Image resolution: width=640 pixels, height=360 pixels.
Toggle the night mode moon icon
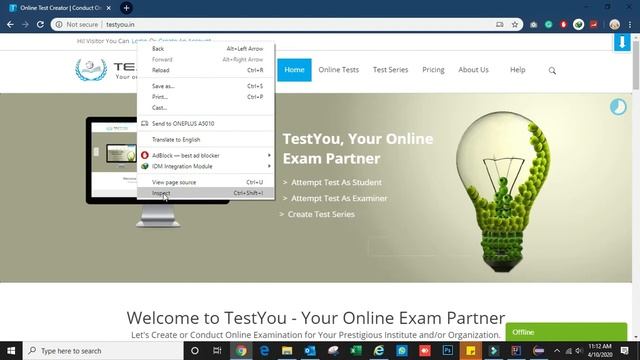pos(618,107)
